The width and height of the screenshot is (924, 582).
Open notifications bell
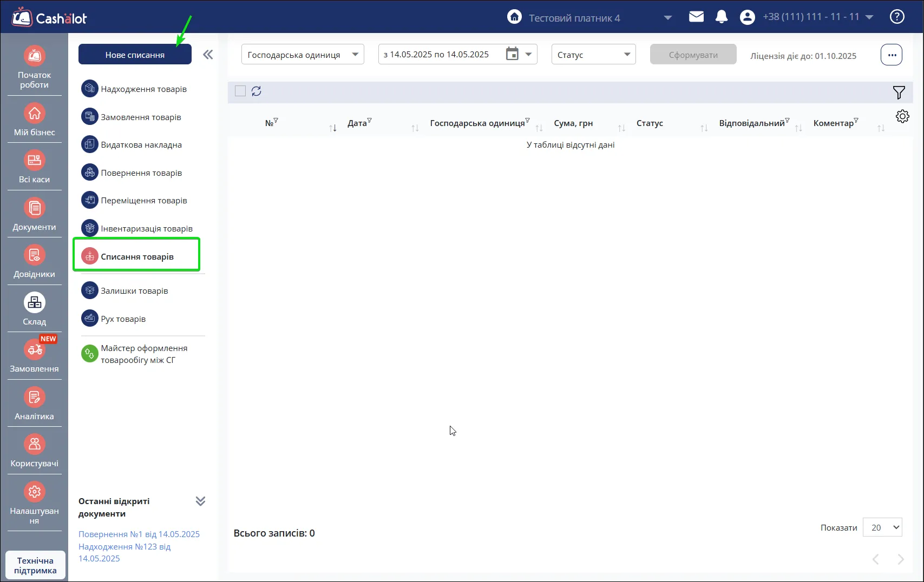tap(722, 17)
